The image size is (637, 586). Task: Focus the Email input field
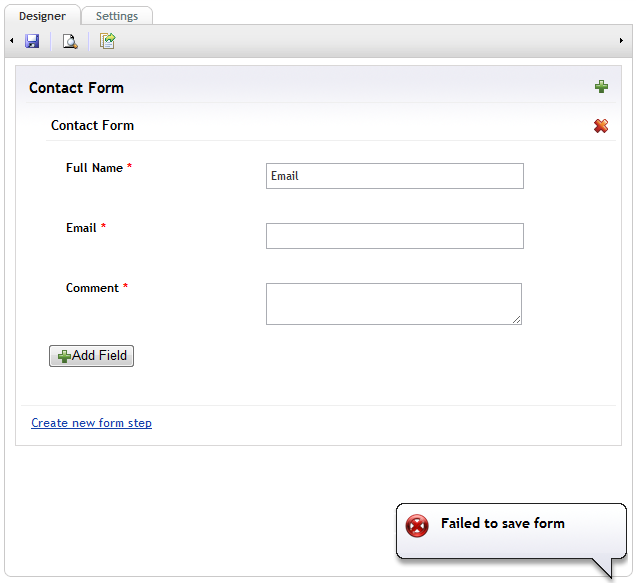tap(395, 236)
